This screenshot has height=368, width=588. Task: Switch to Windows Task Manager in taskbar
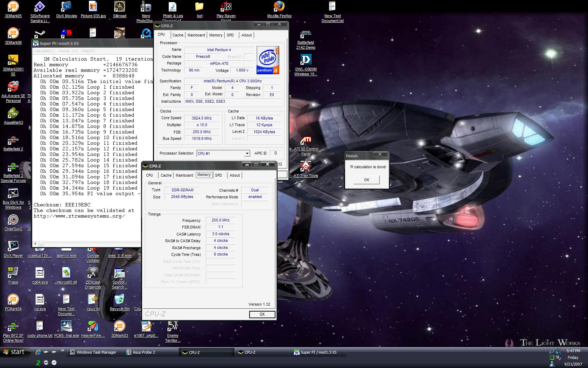[94, 352]
